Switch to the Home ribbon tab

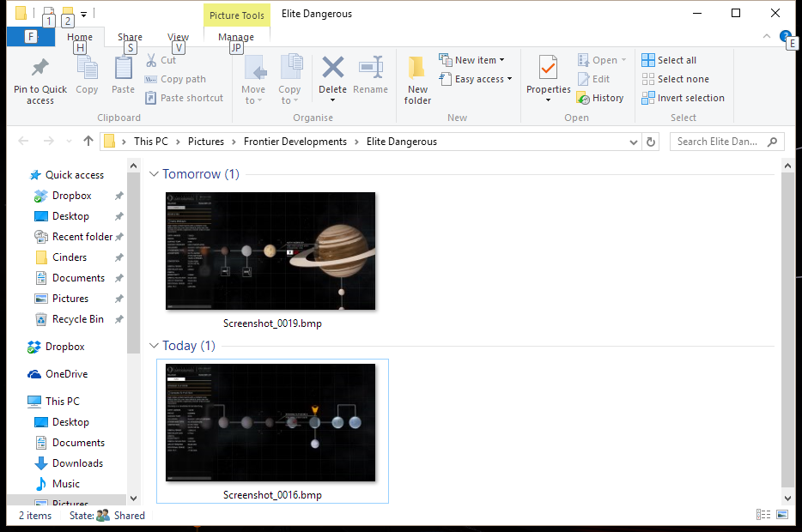pyautogui.click(x=80, y=37)
